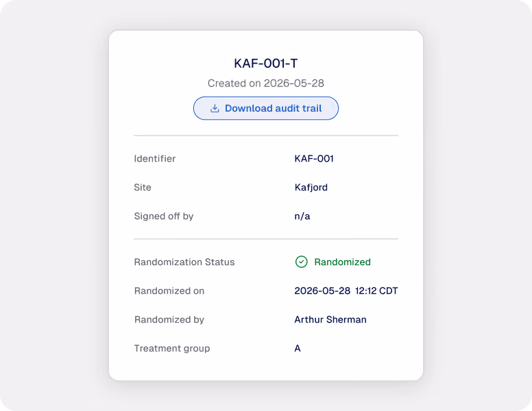Click the Randomized by label
Image resolution: width=532 pixels, height=411 pixels.
pos(169,320)
